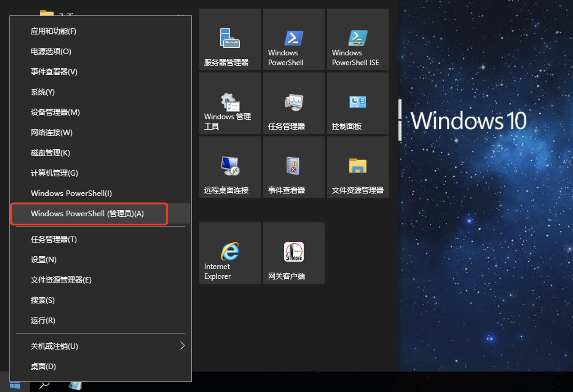
Task: Choose 网络连接(W) menu entry
Action: 101,132
